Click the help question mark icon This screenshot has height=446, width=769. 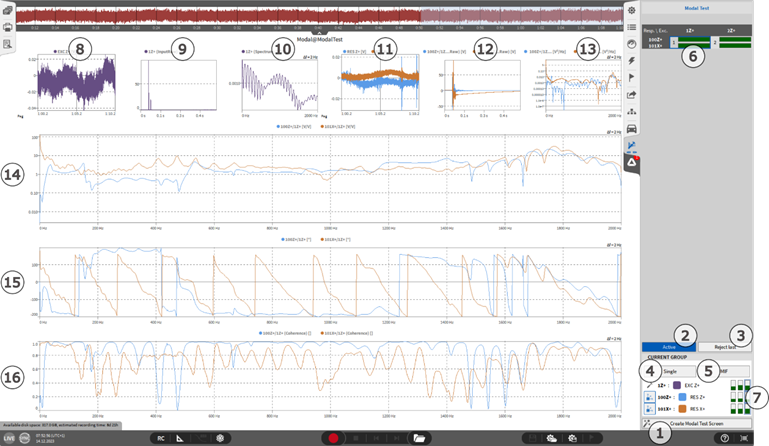[x=724, y=438]
